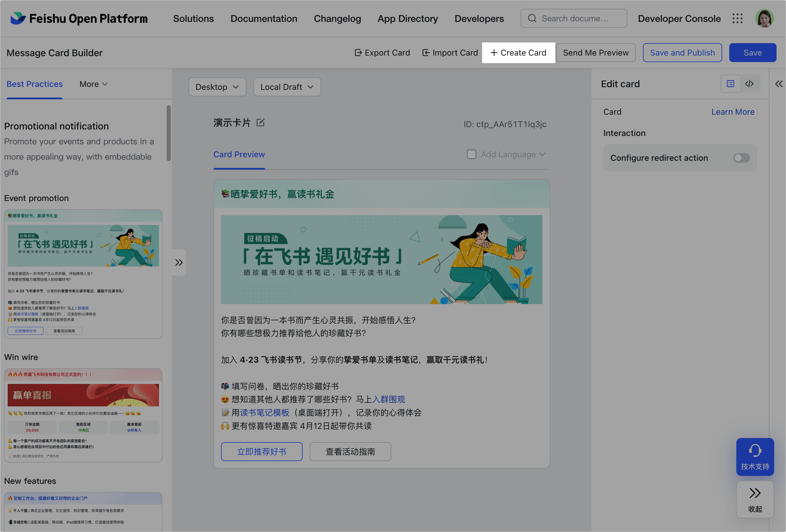Switch to visual form view icon

pyautogui.click(x=730, y=84)
